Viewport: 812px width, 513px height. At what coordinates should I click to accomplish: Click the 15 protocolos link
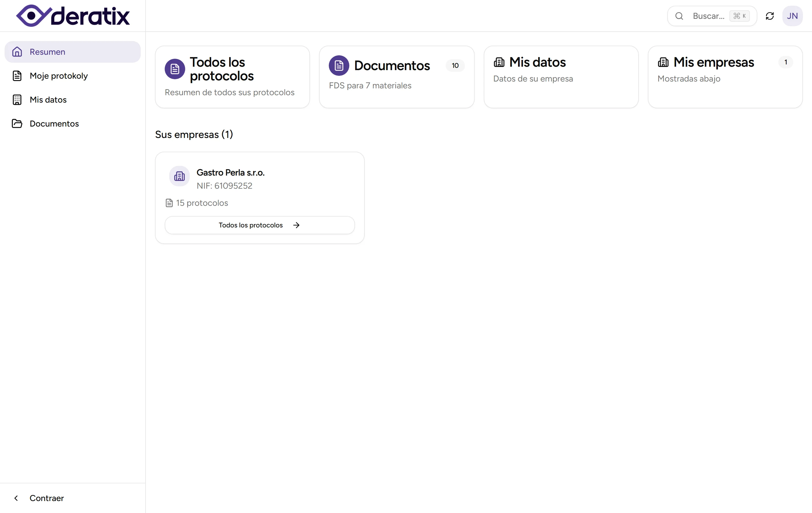pyautogui.click(x=202, y=203)
